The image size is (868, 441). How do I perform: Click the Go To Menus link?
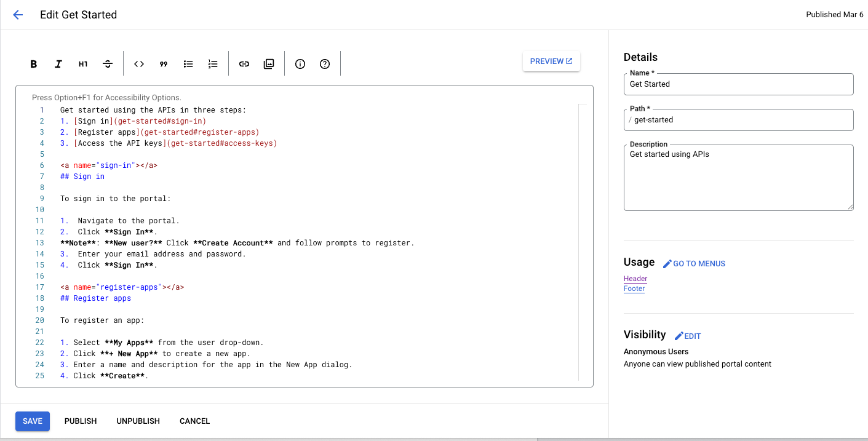tap(694, 264)
